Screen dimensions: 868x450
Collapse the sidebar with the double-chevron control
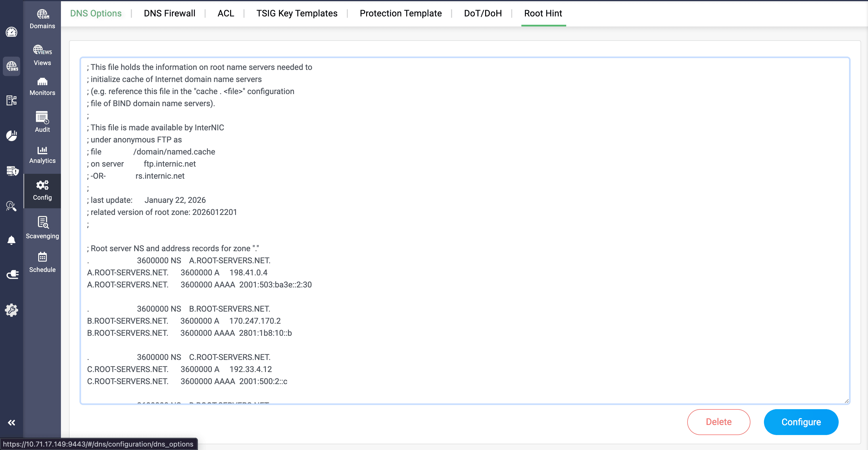11,422
